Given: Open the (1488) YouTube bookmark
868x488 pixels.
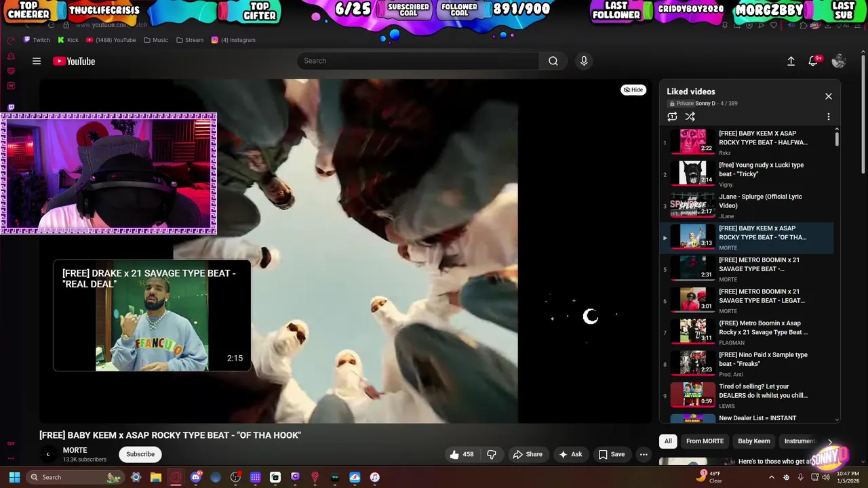Looking at the screenshot, I should (x=111, y=40).
